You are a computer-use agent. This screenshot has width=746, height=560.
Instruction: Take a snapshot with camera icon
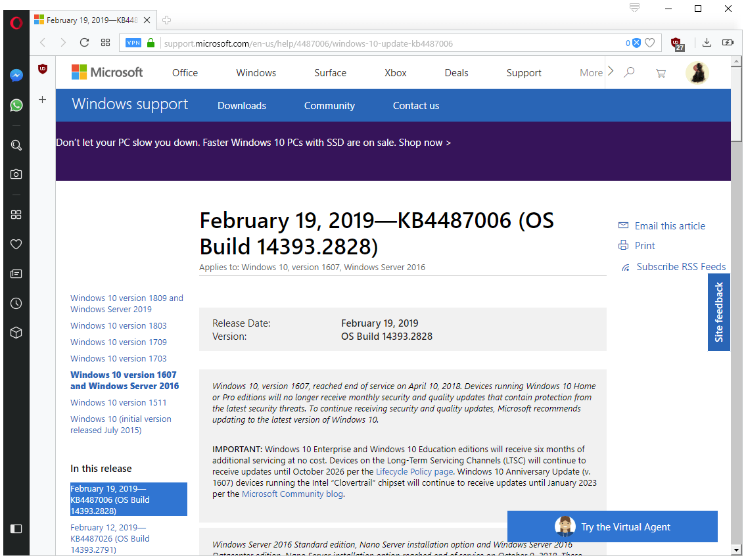pyautogui.click(x=16, y=174)
